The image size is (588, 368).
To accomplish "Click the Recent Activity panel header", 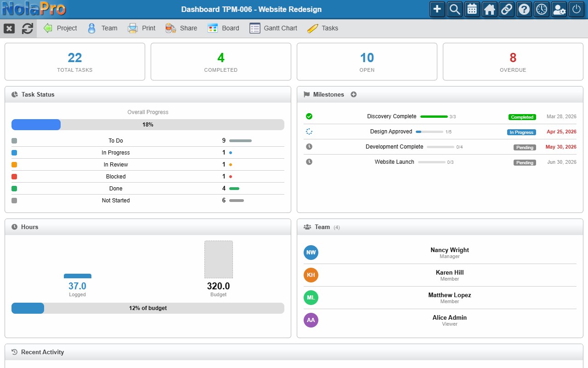I will [294, 352].
